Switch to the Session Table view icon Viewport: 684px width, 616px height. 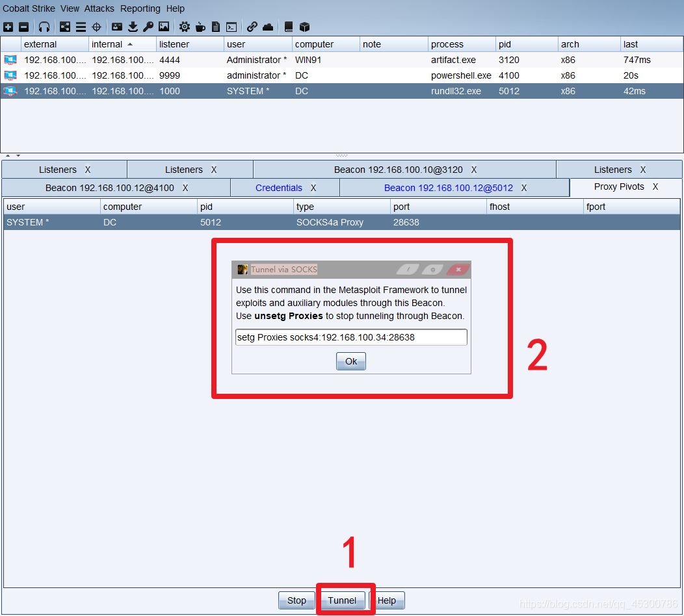(81, 27)
